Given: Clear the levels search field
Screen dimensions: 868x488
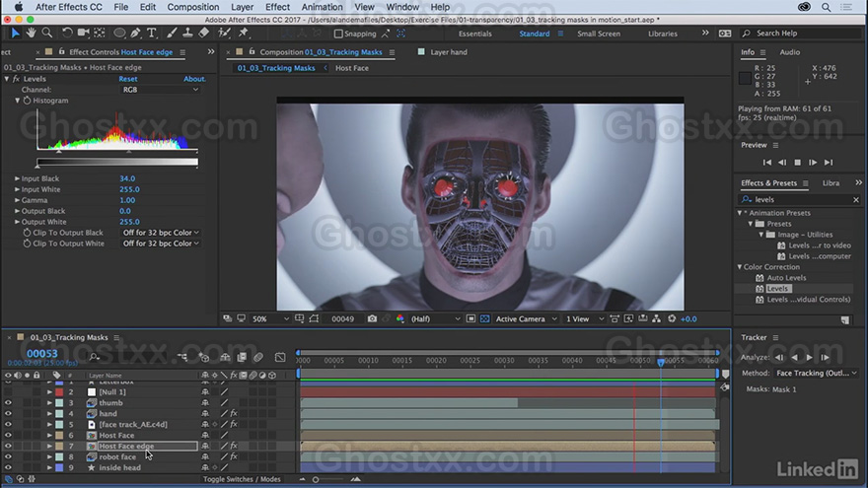Looking at the screenshot, I should (856, 200).
